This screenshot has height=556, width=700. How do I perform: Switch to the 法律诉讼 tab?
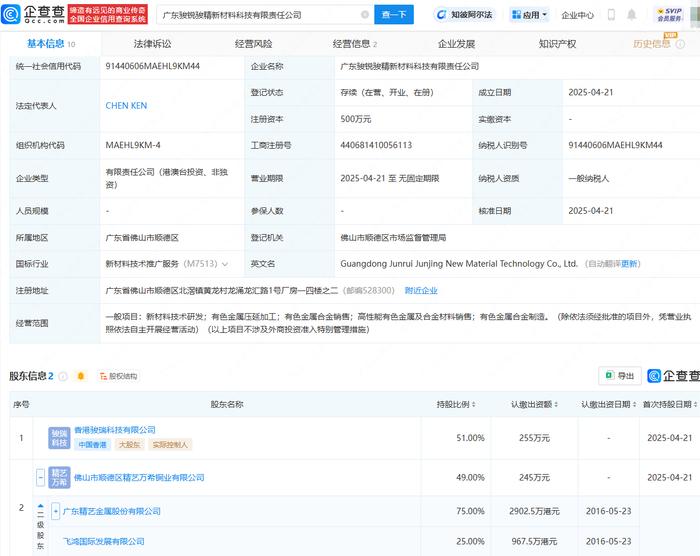tap(152, 44)
